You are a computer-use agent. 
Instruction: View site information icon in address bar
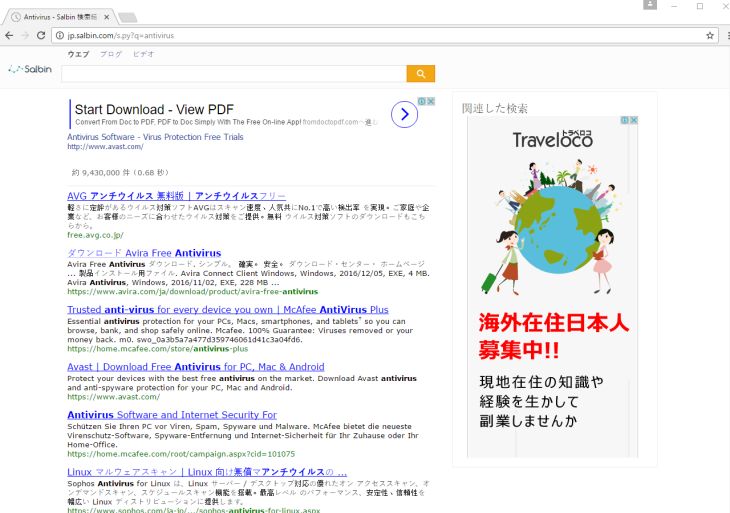(x=60, y=35)
